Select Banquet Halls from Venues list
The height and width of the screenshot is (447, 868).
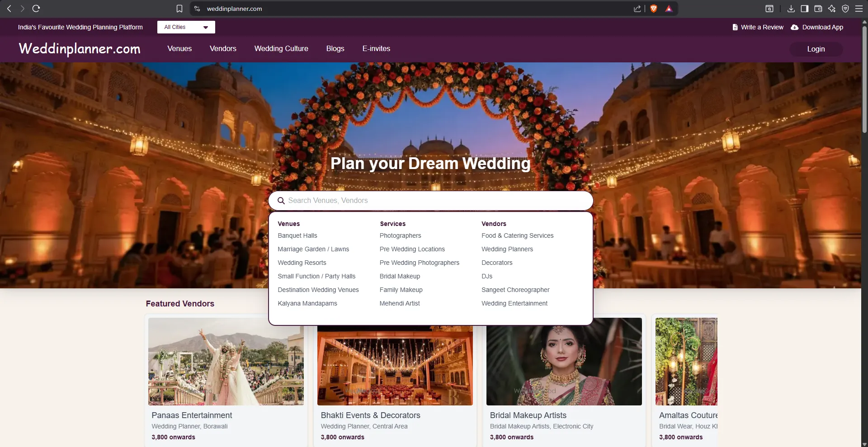click(297, 235)
